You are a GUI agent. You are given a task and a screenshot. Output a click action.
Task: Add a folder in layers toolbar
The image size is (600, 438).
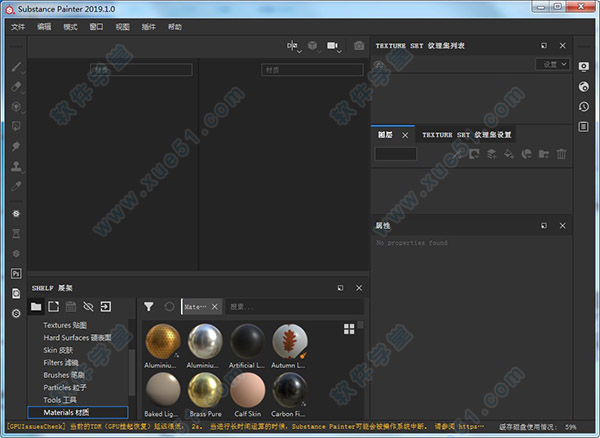544,154
